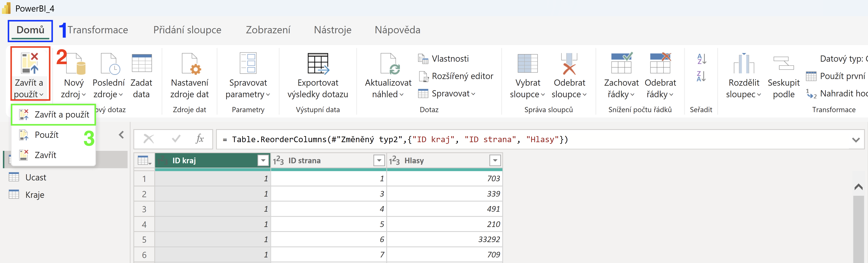Select the Ucast query

pos(36,178)
